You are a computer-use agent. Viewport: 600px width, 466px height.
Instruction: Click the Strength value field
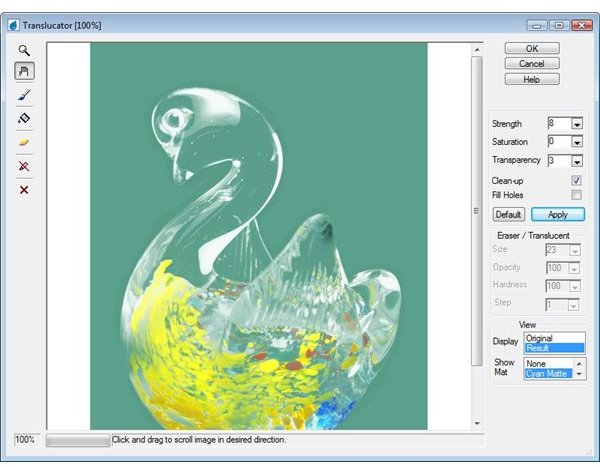coord(559,124)
